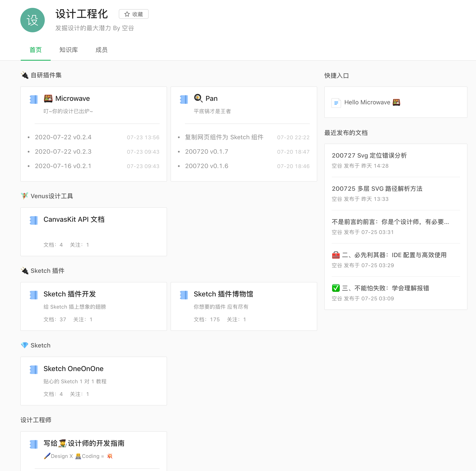Click the Pan notebook book icon
476x471 pixels.
184,99
